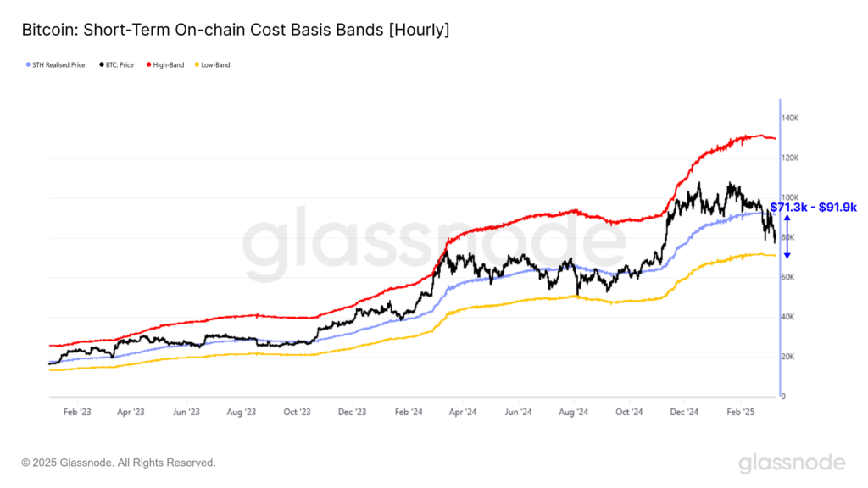The image size is (868, 488).
Task: Click the Apr '24 x-axis label
Action: (x=463, y=413)
